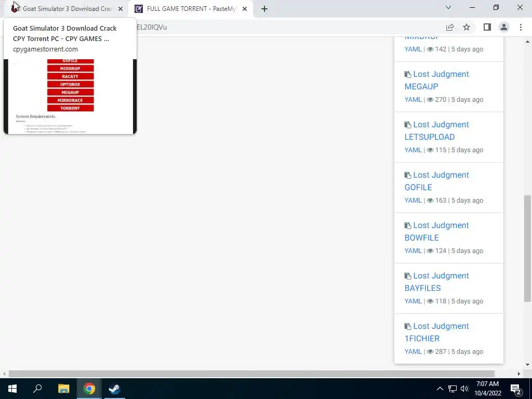Click the eye views icon showing 270
Screen dimensions: 532x399
tap(430, 100)
